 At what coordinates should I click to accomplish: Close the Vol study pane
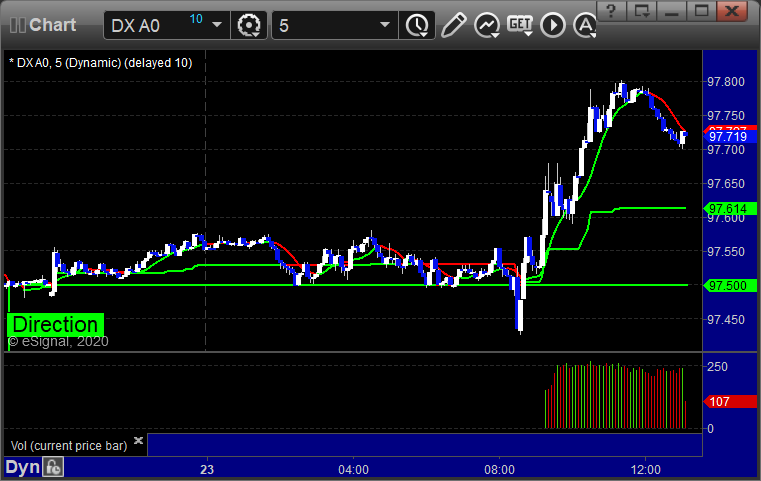138,440
